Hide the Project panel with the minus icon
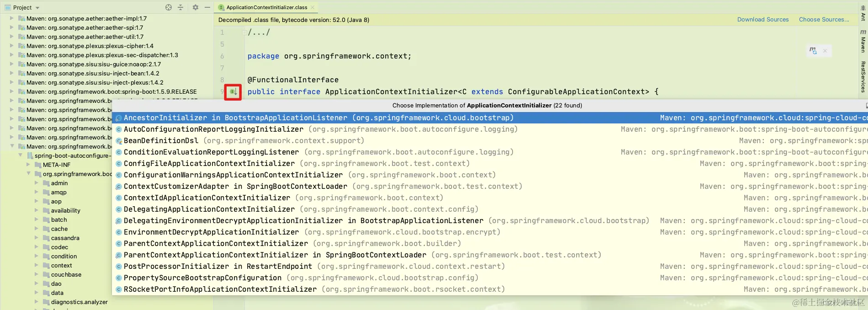The width and height of the screenshot is (868, 310). click(207, 7)
